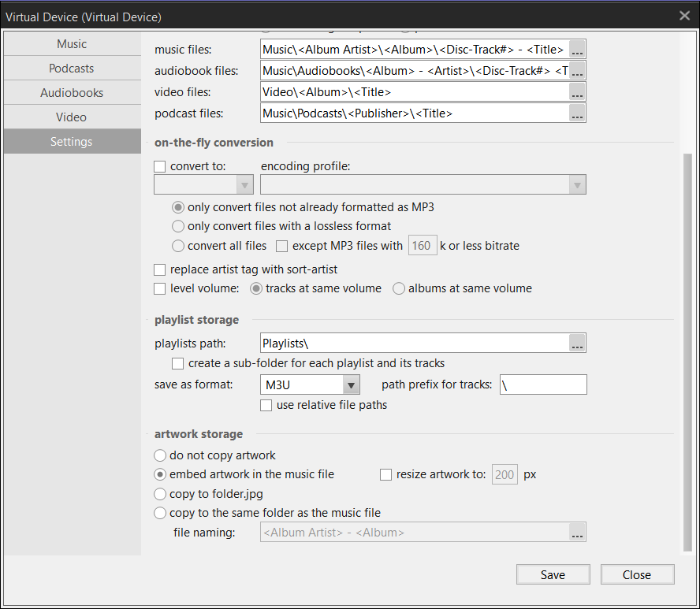
Task: Click the vertical scrollbar of settings panel
Action: coord(687,352)
